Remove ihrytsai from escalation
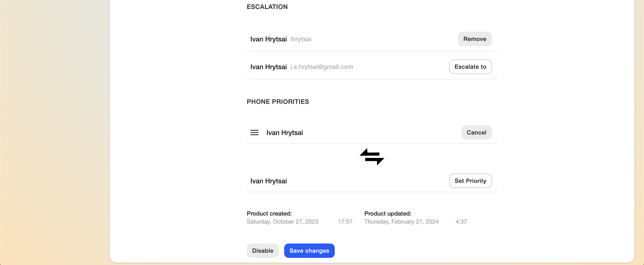Image resolution: width=644 pixels, height=265 pixels. [x=475, y=39]
